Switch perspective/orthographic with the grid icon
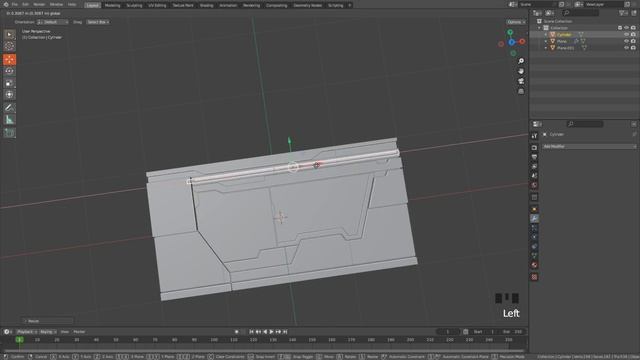640x360 pixels. coord(521,91)
